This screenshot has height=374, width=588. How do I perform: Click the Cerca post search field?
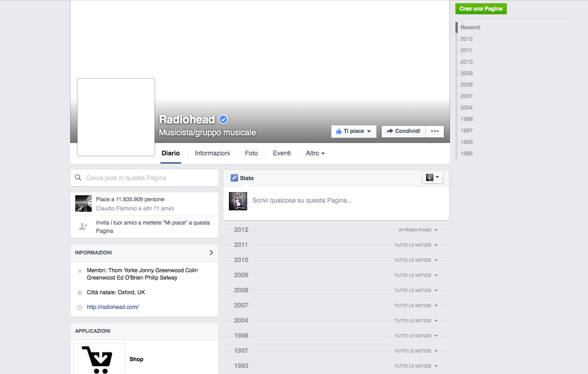(x=144, y=178)
